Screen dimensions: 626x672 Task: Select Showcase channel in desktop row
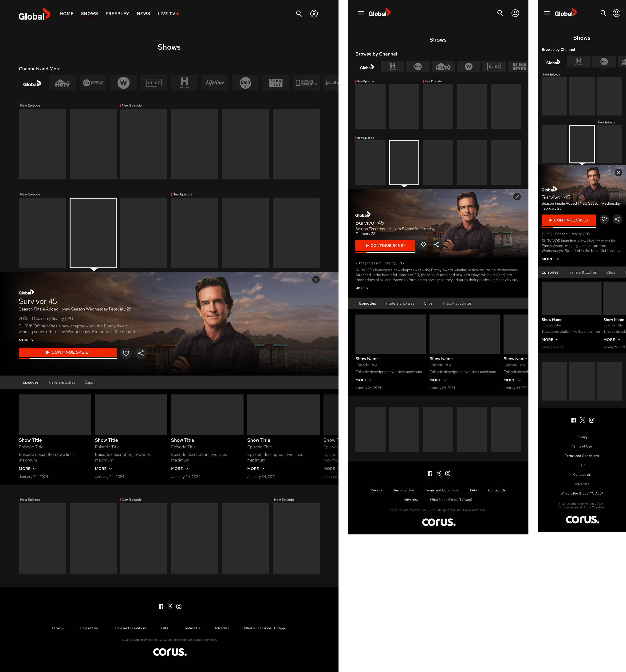coord(276,83)
